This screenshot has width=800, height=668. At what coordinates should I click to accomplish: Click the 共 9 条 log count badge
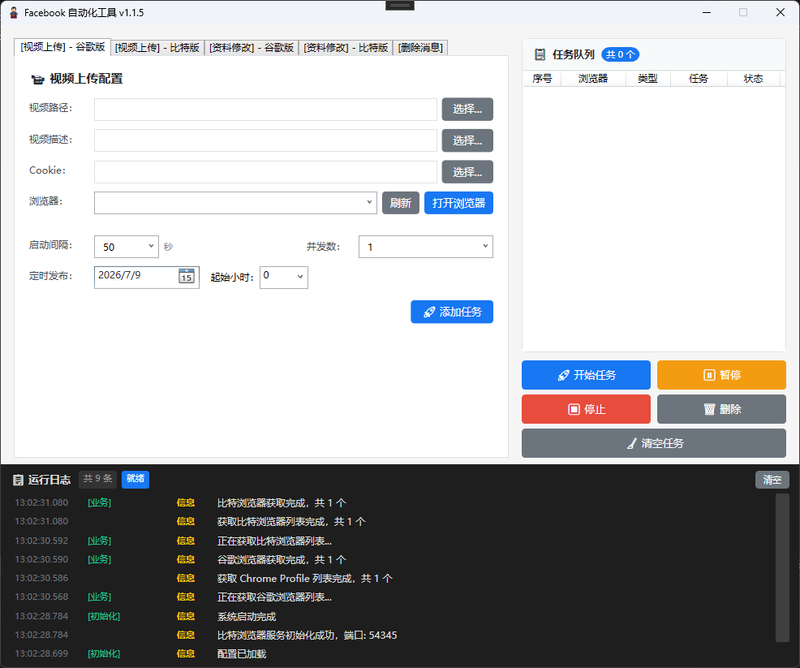[97, 479]
